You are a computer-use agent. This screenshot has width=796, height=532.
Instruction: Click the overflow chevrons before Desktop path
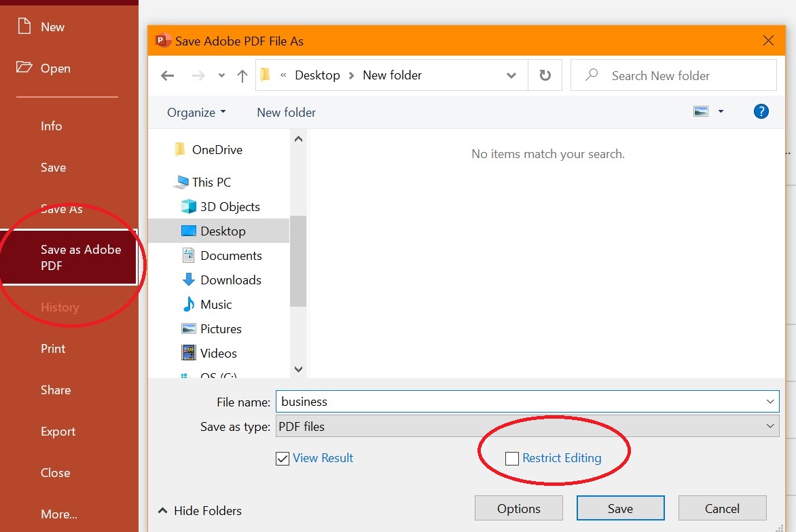point(283,75)
